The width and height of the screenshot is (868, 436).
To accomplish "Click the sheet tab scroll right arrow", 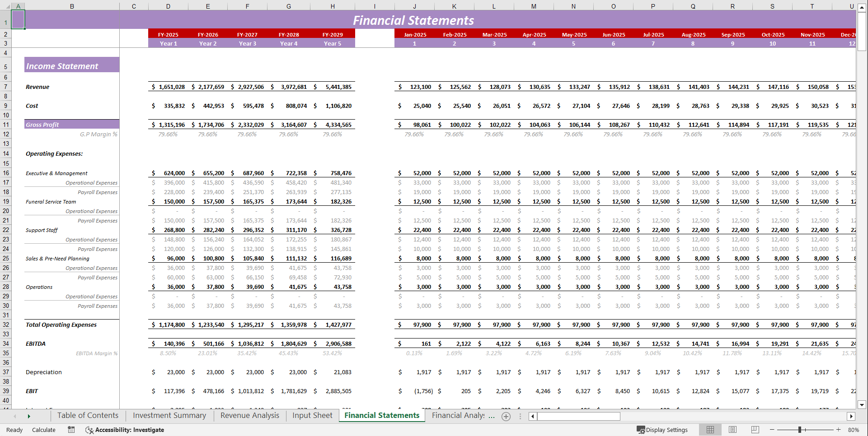I will click(x=29, y=416).
